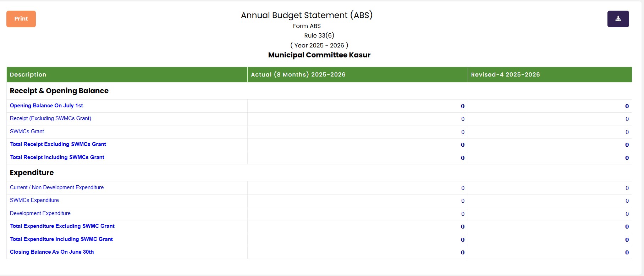Click Opening Balance actual amount value
The image size is (644, 276).
(462, 106)
